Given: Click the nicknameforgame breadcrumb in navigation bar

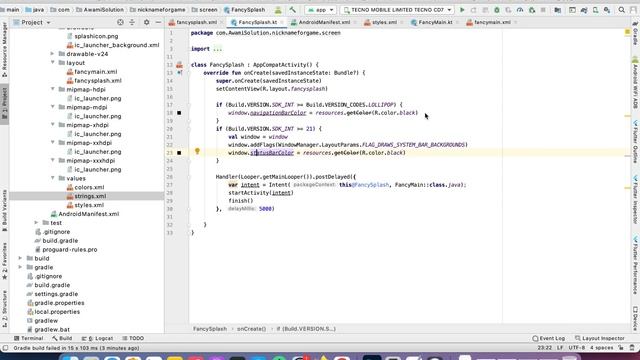Looking at the screenshot, I should 162,10.
